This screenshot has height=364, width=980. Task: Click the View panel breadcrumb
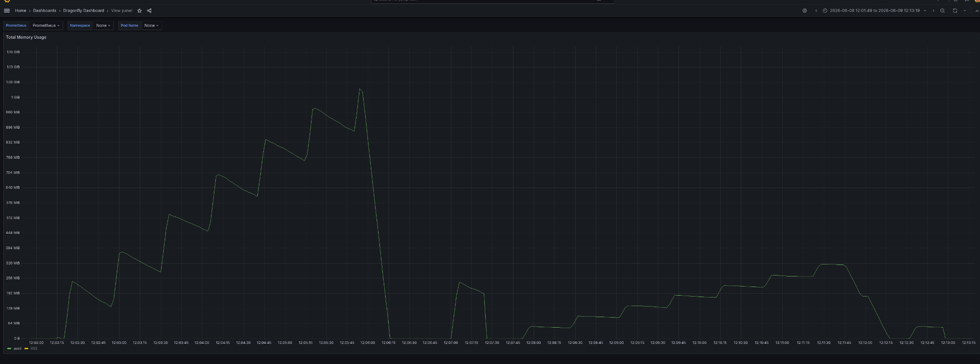pyautogui.click(x=122, y=11)
